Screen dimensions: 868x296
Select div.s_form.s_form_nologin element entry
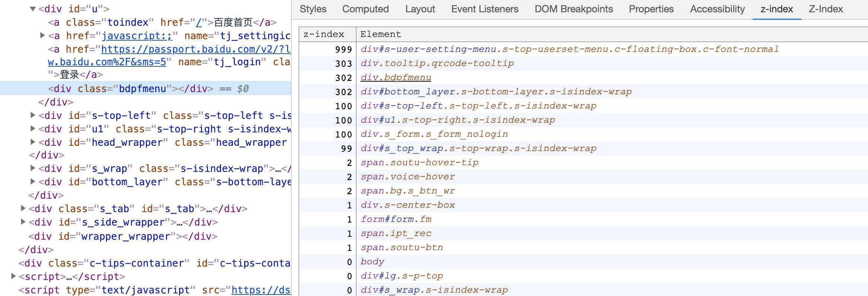pos(434,134)
